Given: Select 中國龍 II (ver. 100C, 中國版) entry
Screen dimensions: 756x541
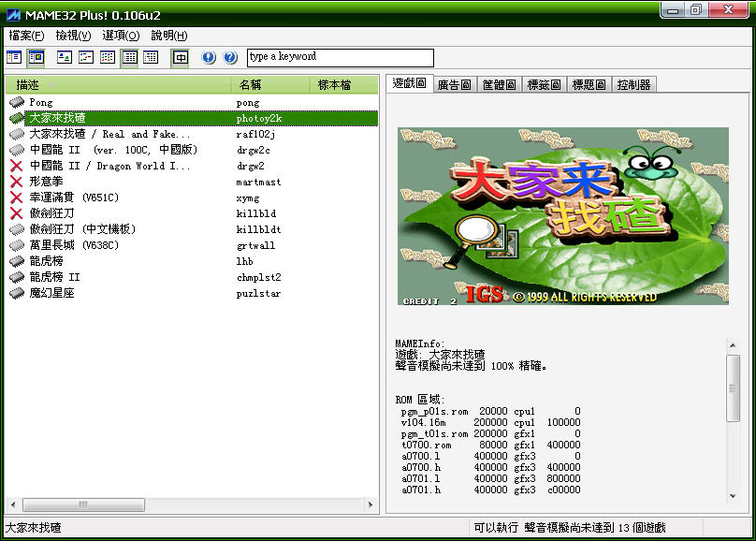Looking at the screenshot, I should tap(113, 150).
